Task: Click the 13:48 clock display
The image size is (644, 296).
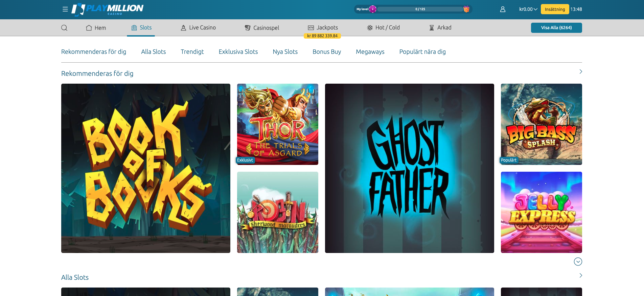Action: coord(576,9)
